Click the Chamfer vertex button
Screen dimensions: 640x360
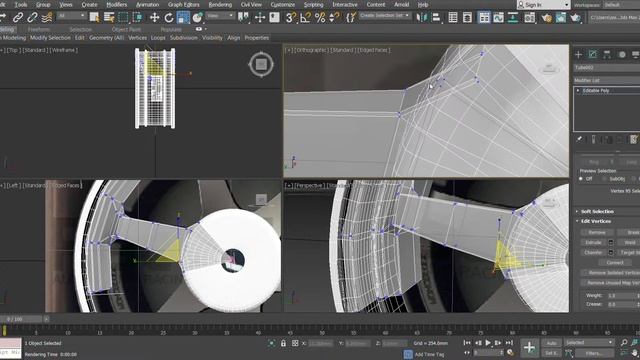593,252
